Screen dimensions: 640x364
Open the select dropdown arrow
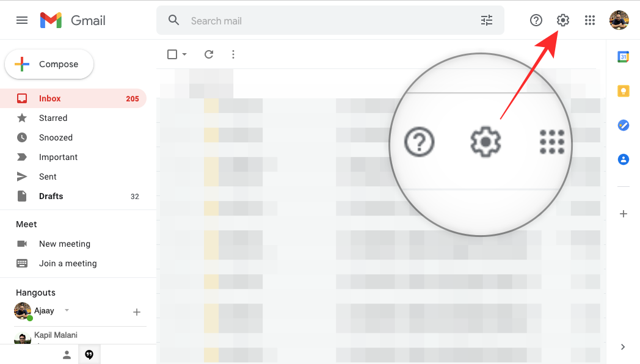click(x=184, y=54)
